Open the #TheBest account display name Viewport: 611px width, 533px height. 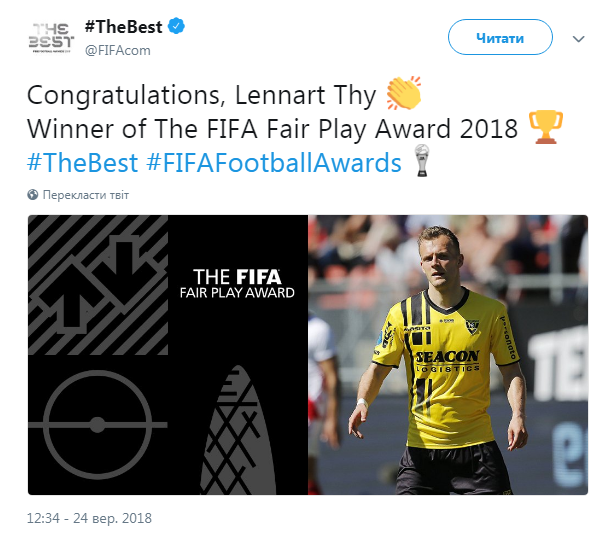click(122, 28)
